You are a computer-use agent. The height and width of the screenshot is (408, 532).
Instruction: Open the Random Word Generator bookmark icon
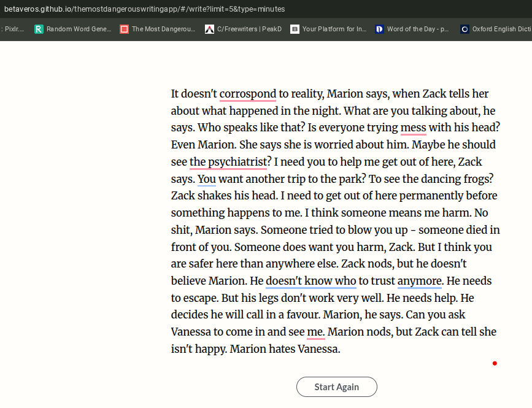[x=39, y=29]
